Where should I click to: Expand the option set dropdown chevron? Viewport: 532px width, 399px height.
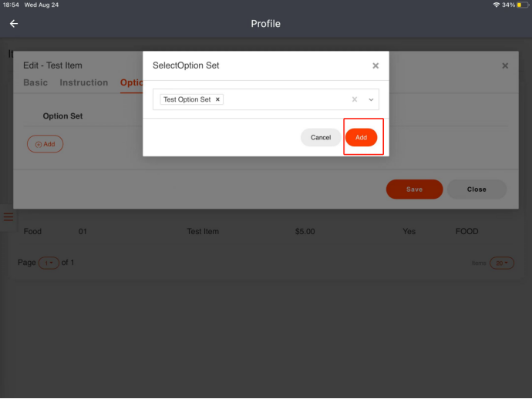[x=371, y=99]
